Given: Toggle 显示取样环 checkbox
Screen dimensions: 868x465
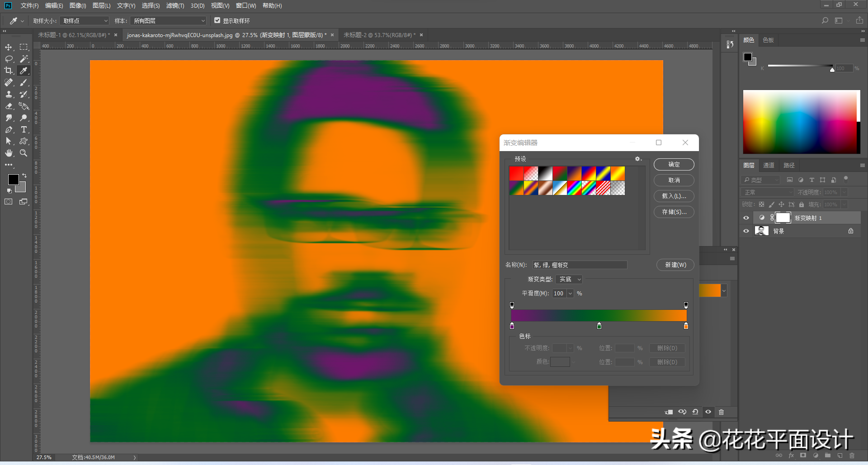Looking at the screenshot, I should (217, 20).
